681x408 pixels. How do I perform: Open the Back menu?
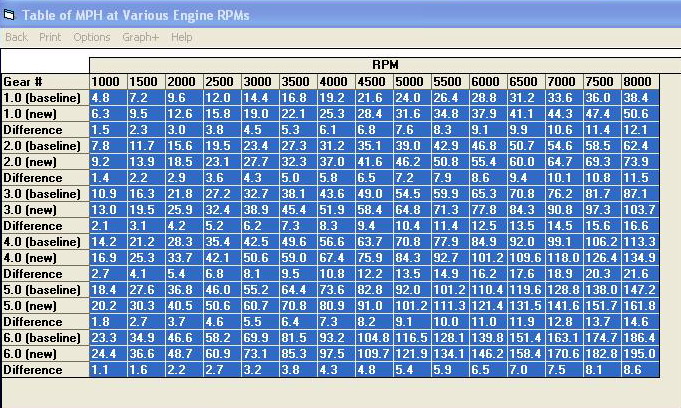tap(16, 37)
